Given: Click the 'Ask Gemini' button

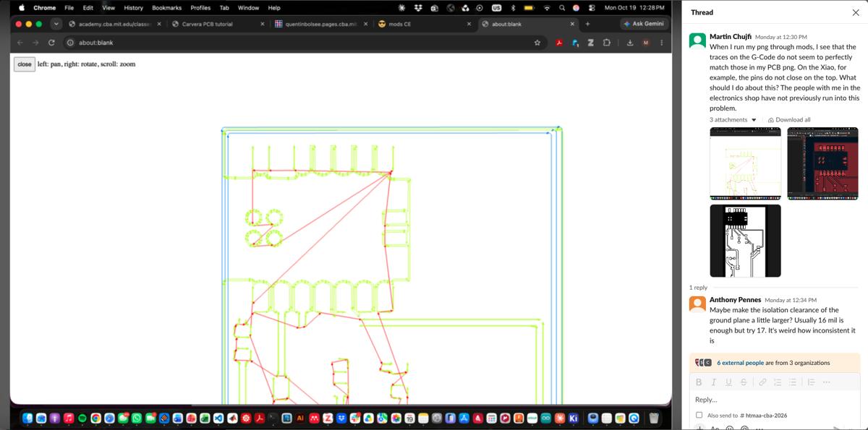Looking at the screenshot, I should click(x=643, y=24).
